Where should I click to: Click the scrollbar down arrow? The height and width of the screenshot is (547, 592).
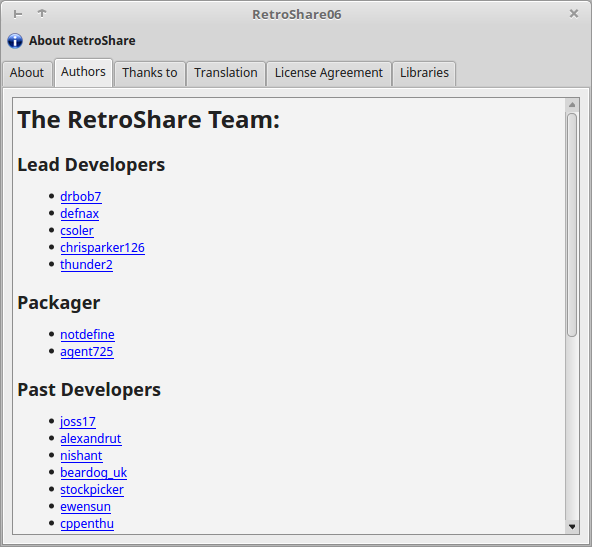tap(572, 527)
